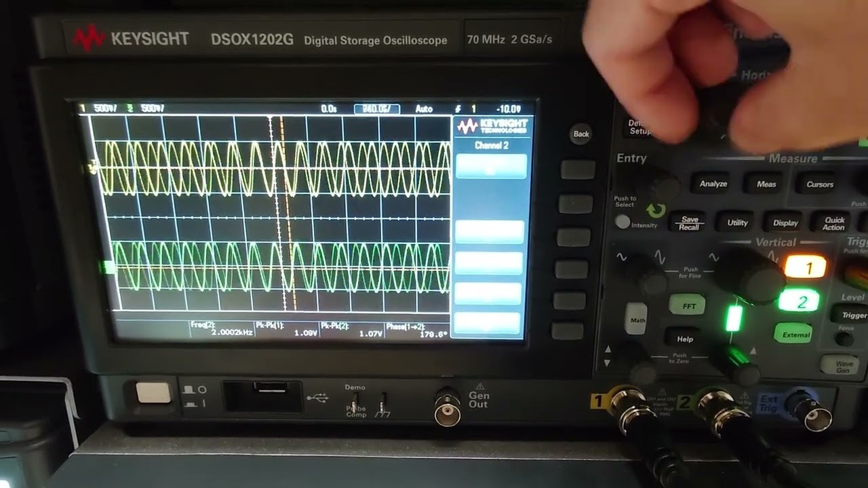The height and width of the screenshot is (488, 868).
Task: Push the small Force trigger button
Action: pyautogui.click(x=845, y=338)
